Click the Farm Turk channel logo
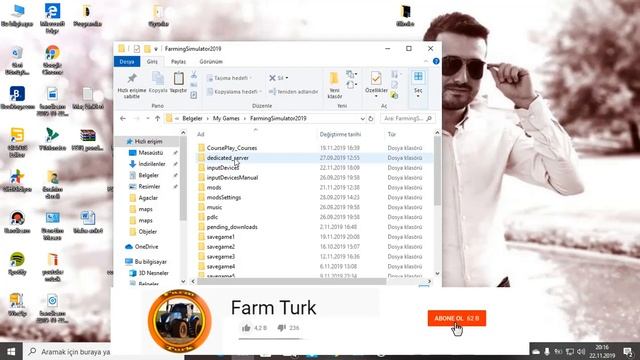Screen dimensions: 640x360 point(180,321)
